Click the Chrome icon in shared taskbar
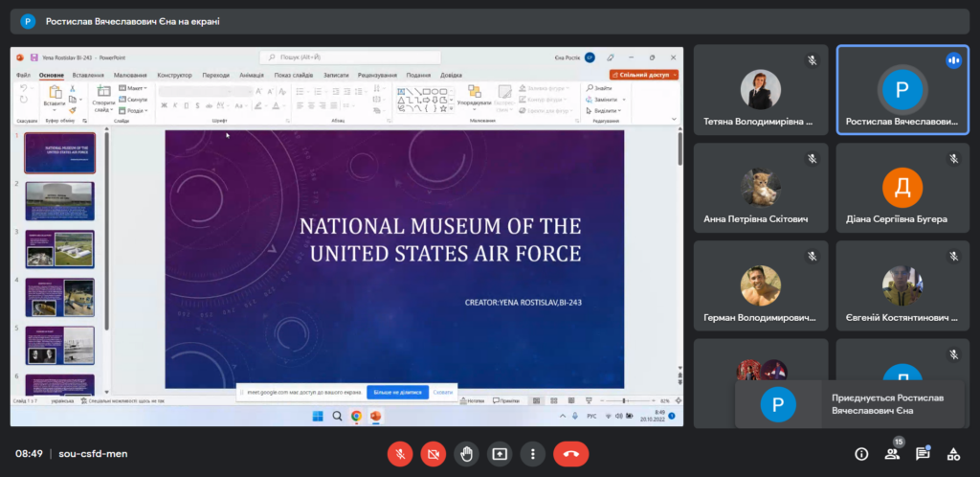 [x=356, y=417]
